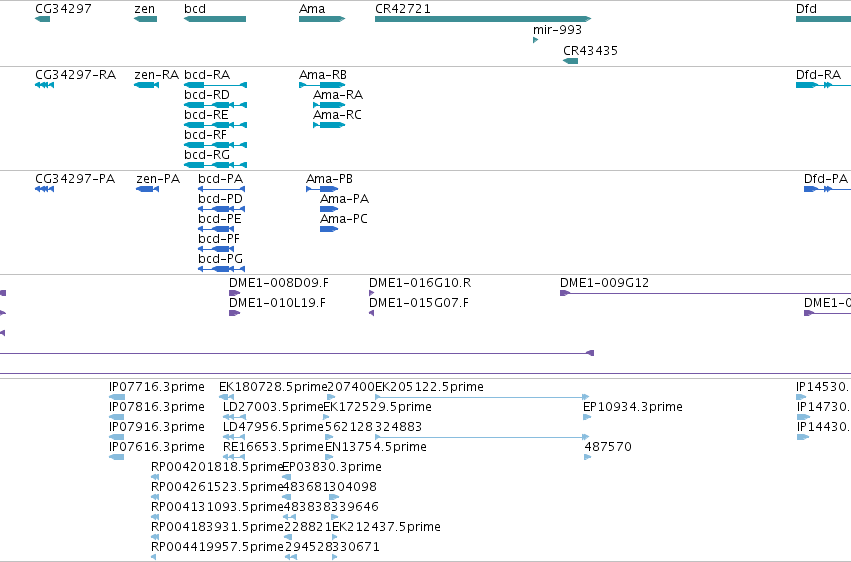Select the bcd-PG protein feature
This screenshot has height=562, width=851.
coord(221,269)
